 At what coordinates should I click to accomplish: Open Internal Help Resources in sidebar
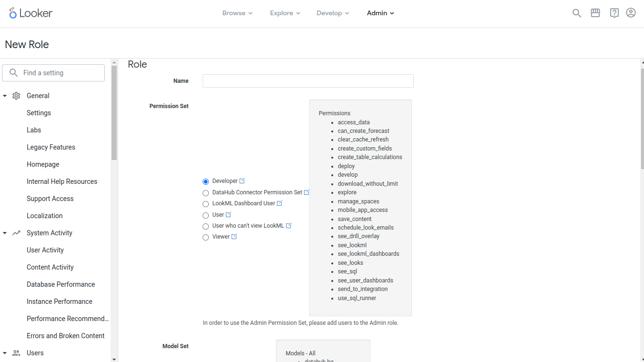tap(62, 181)
